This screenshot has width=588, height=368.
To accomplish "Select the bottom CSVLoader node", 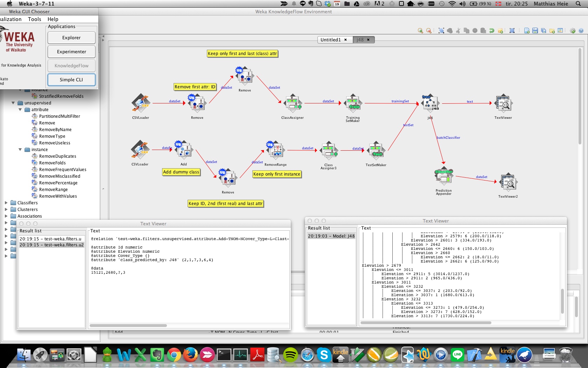I will pos(140,150).
